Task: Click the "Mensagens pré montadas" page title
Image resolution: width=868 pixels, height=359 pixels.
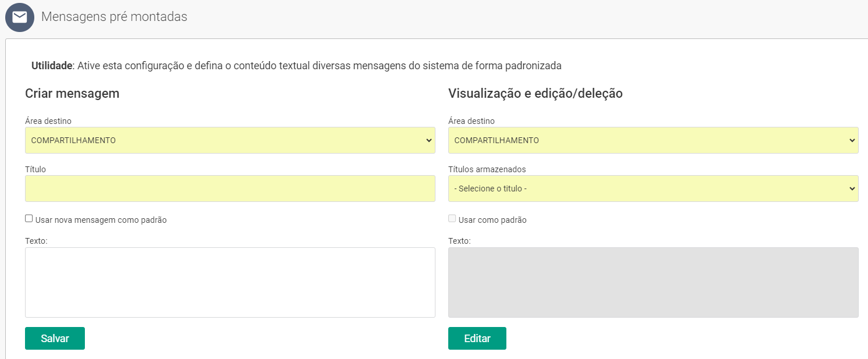Action: [x=114, y=17]
